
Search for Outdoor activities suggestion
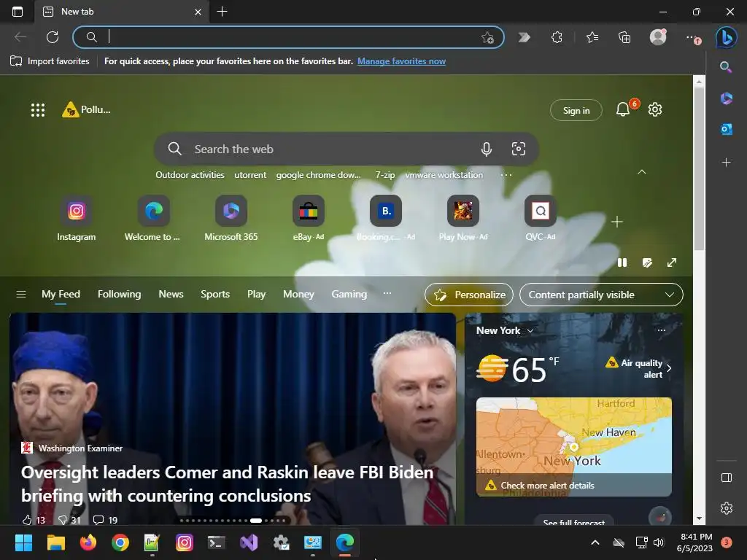coord(190,175)
